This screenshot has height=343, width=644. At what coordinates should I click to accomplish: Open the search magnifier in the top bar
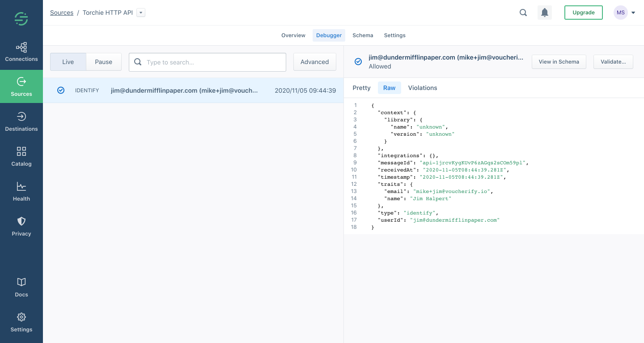(x=523, y=13)
